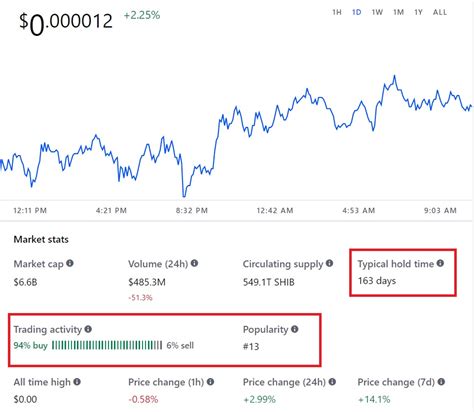Open Market cap info icon
474x412 pixels.
[x=70, y=263]
